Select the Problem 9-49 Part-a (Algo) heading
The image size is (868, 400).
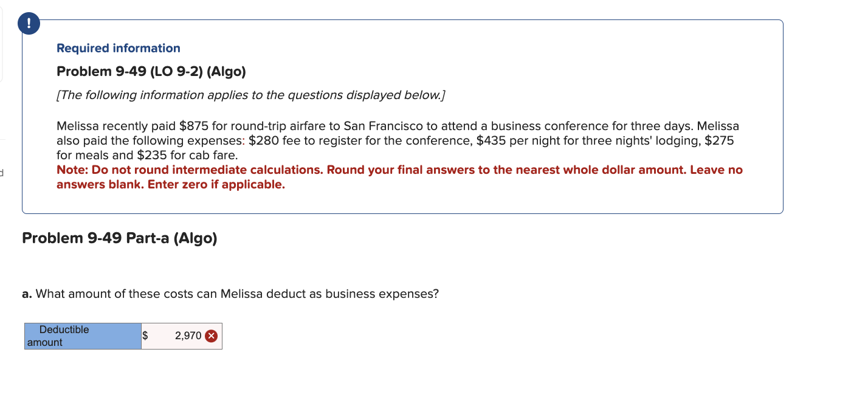120,238
